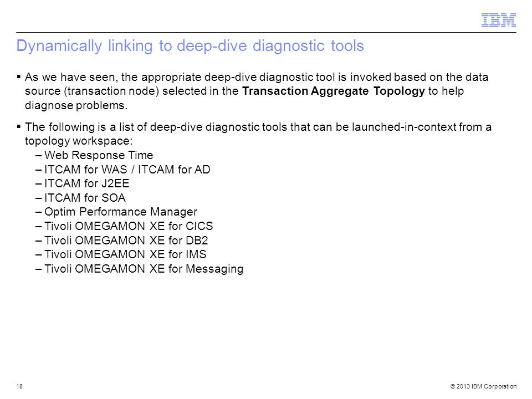Click the paragraph starting 'As we have seen'
The image size is (532, 399).
click(x=256, y=91)
